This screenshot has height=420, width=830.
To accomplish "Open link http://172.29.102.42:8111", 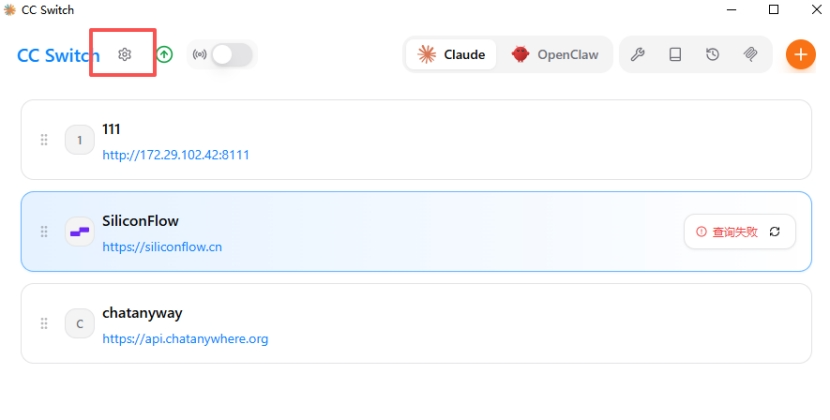I will [x=176, y=155].
